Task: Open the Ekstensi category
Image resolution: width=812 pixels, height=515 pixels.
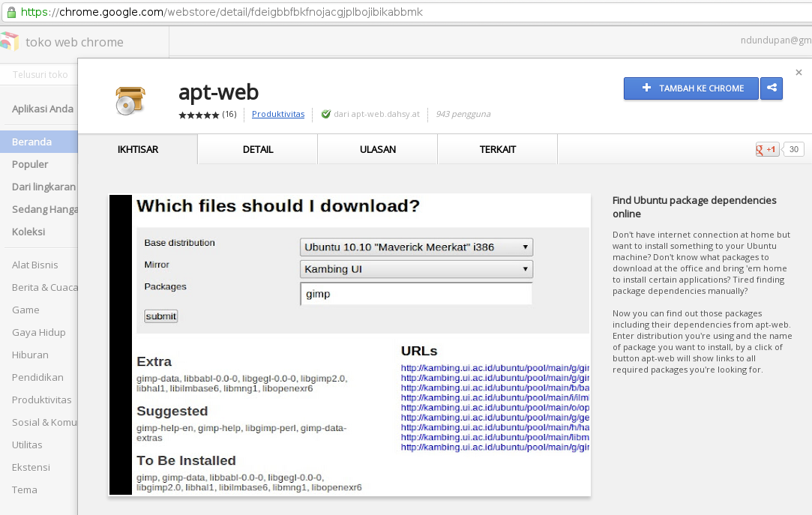Action: pos(31,467)
